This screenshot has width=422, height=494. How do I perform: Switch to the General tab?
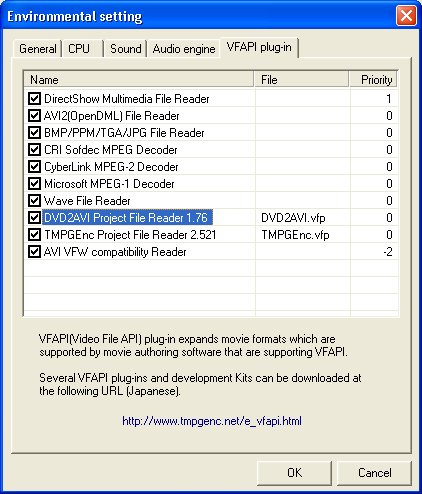pyautogui.click(x=38, y=49)
